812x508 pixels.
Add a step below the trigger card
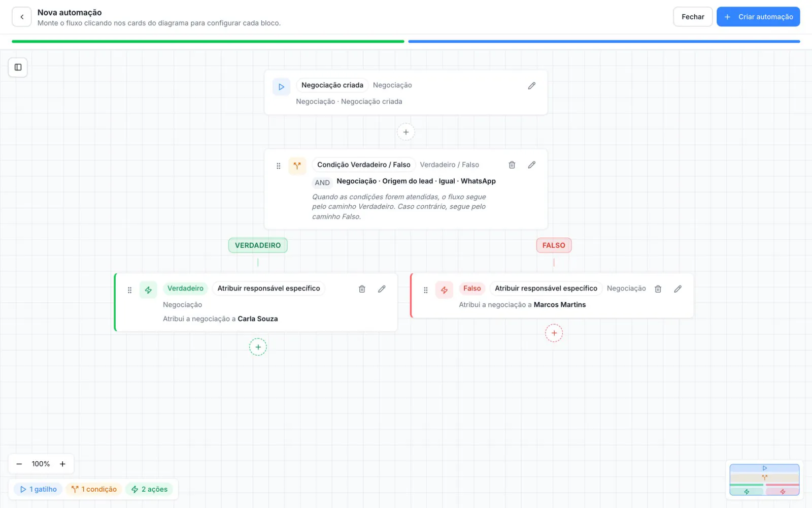point(405,132)
